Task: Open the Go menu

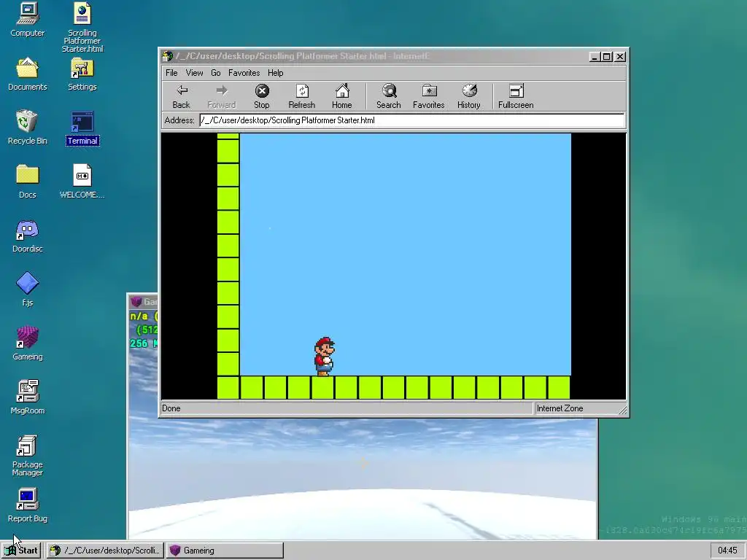Action: pos(216,73)
